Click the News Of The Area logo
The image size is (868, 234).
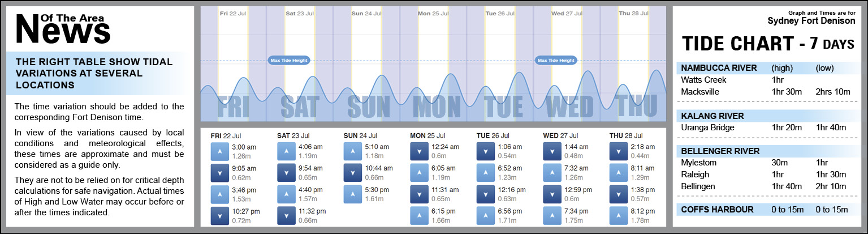click(x=63, y=28)
